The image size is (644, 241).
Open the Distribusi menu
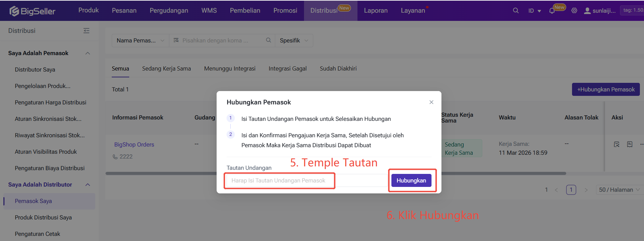click(330, 10)
